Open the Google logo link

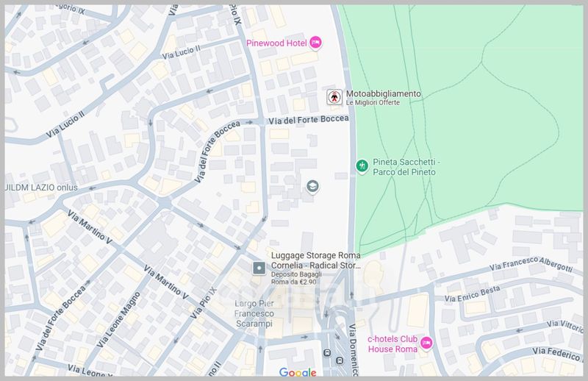tap(297, 372)
